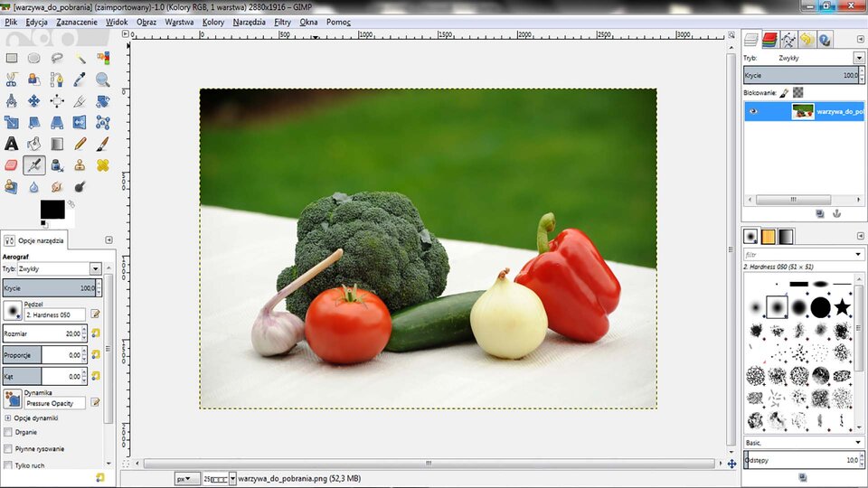The width and height of the screenshot is (868, 488).
Task: Select the Move tool
Action: coord(33,100)
